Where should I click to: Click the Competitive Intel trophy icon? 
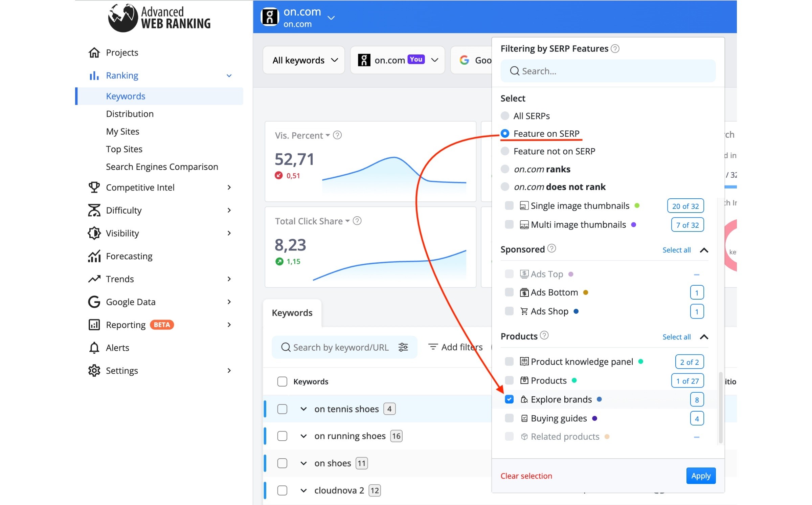tap(94, 187)
